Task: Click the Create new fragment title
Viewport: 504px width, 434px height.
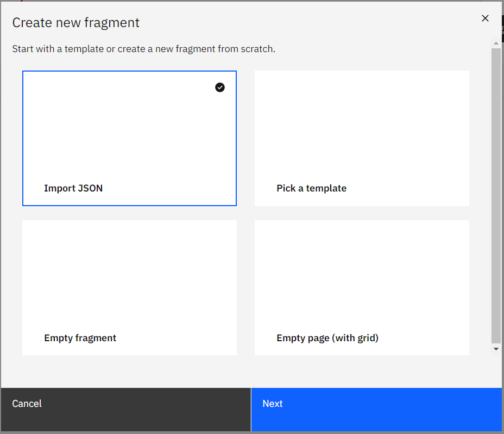Action: click(75, 22)
